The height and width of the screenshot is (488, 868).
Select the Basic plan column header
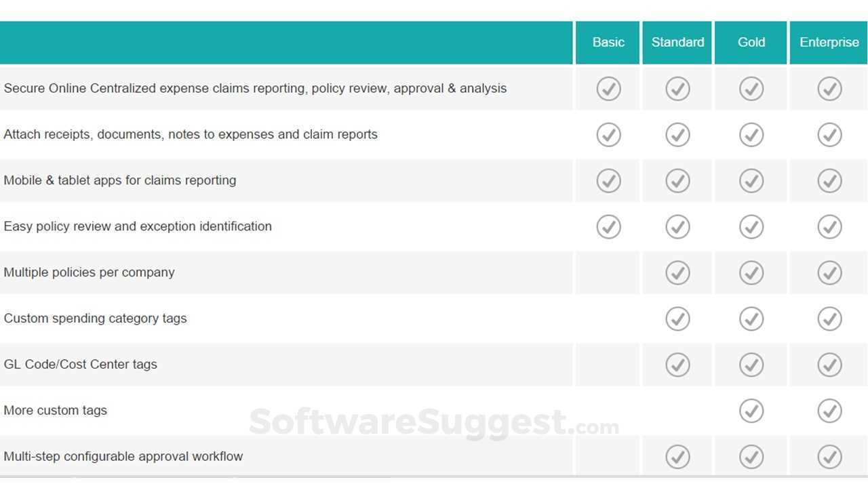(608, 42)
